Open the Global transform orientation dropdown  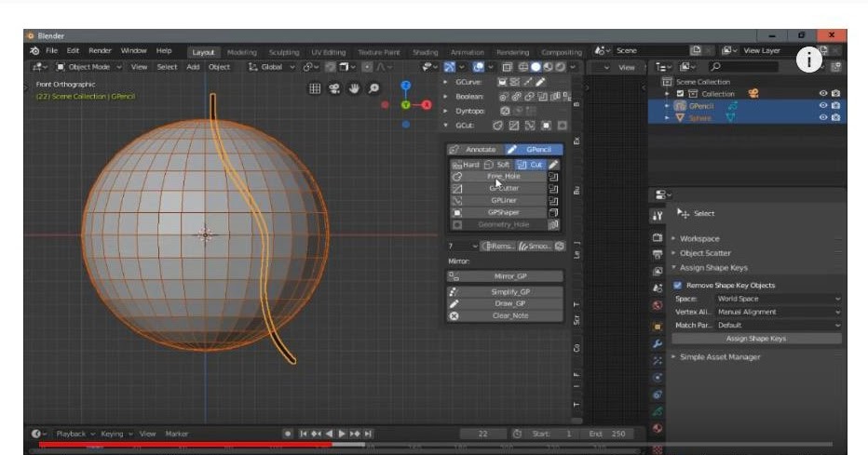271,67
